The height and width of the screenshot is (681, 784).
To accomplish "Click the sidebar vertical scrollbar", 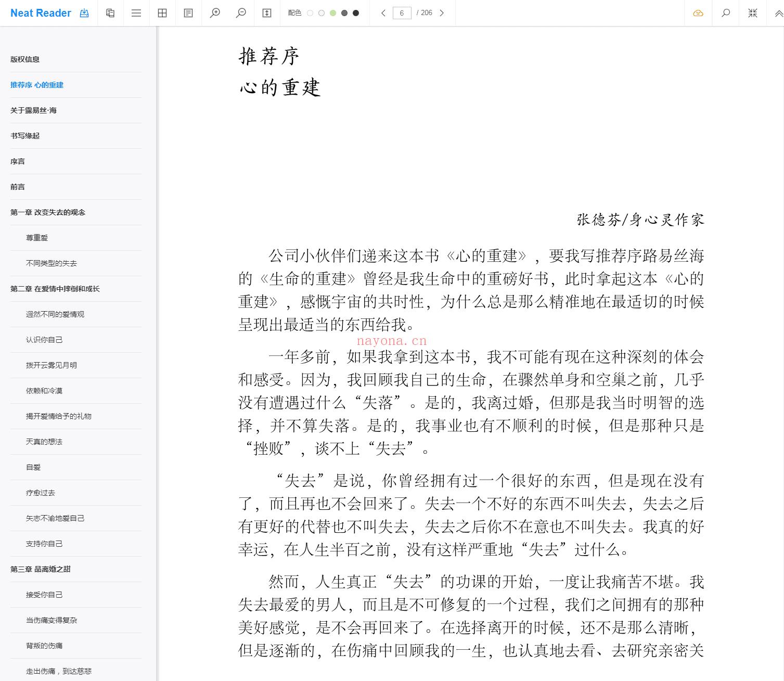I will pos(157,354).
